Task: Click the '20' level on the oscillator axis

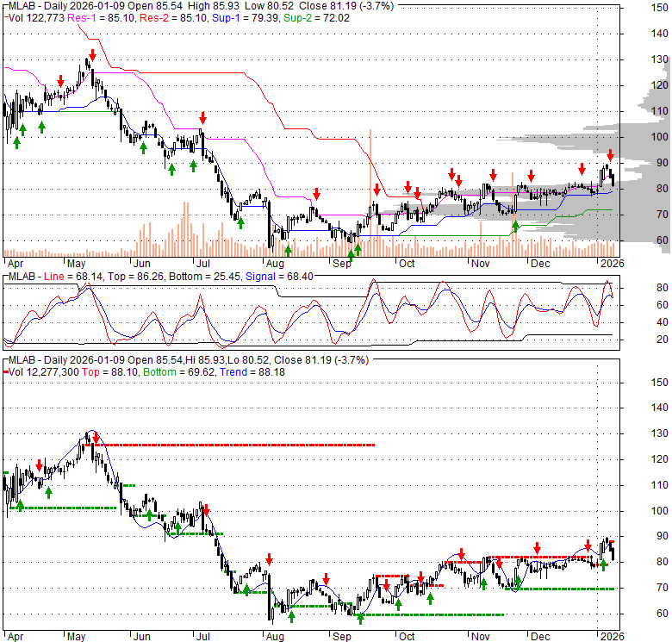Action: coord(663,340)
